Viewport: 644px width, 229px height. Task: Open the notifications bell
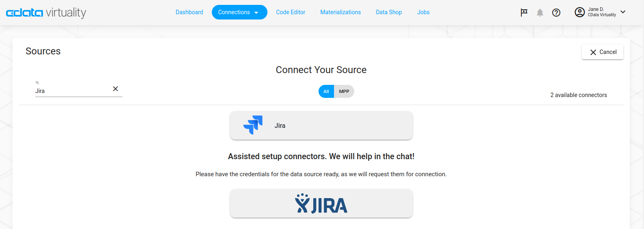pyautogui.click(x=540, y=13)
